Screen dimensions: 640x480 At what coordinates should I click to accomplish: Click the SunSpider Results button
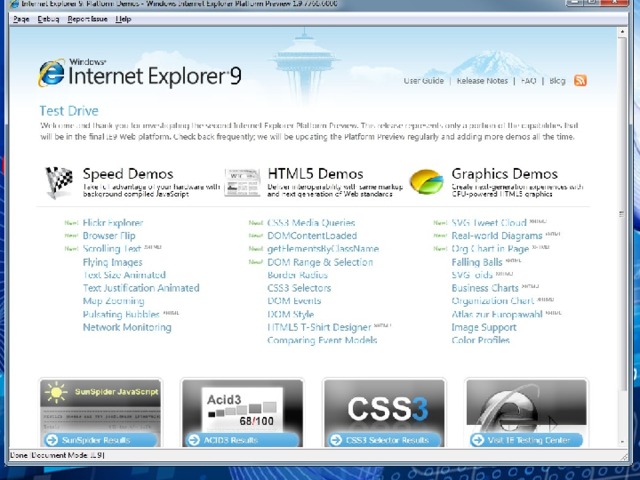click(x=100, y=440)
